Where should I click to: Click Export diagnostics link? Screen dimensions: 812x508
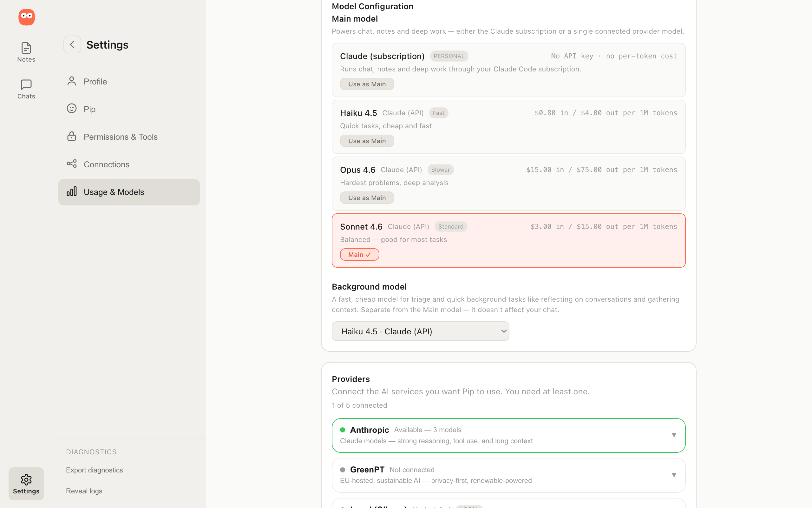point(94,470)
